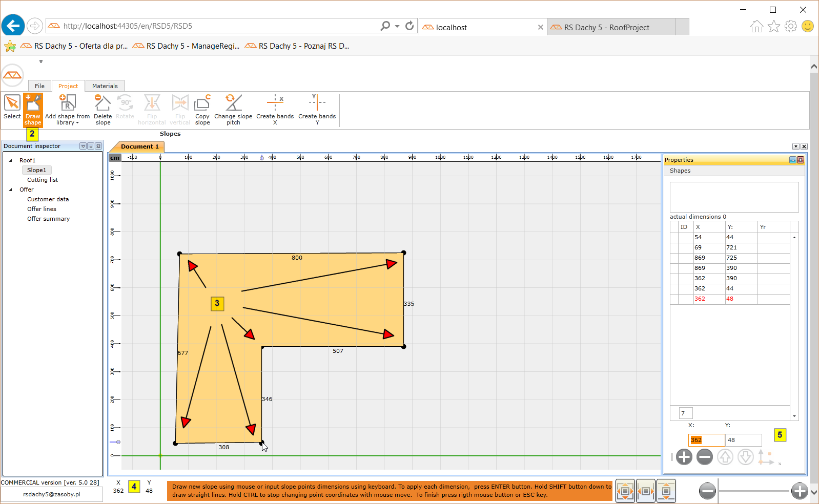Click the zoom slider track
The image size is (819, 504).
753,491
